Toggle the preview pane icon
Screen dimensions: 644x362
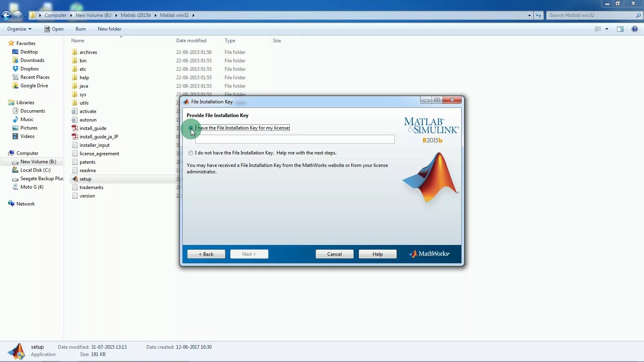[620, 29]
